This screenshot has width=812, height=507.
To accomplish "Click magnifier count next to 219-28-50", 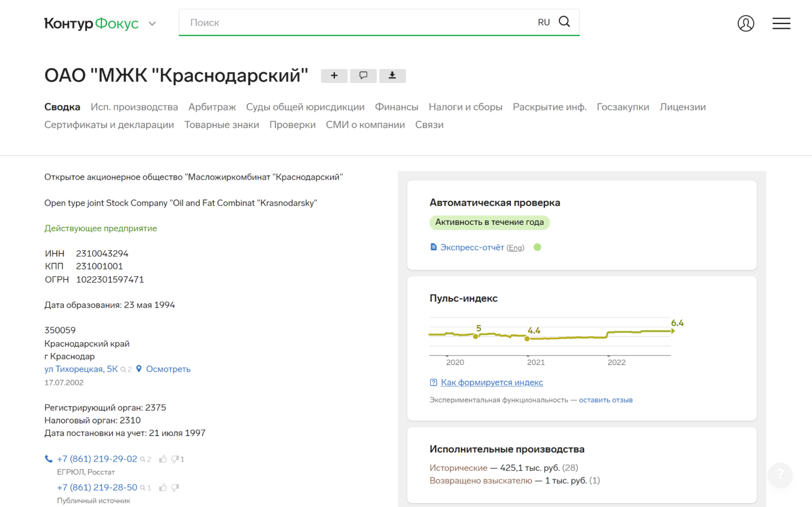I will pyautogui.click(x=145, y=488).
